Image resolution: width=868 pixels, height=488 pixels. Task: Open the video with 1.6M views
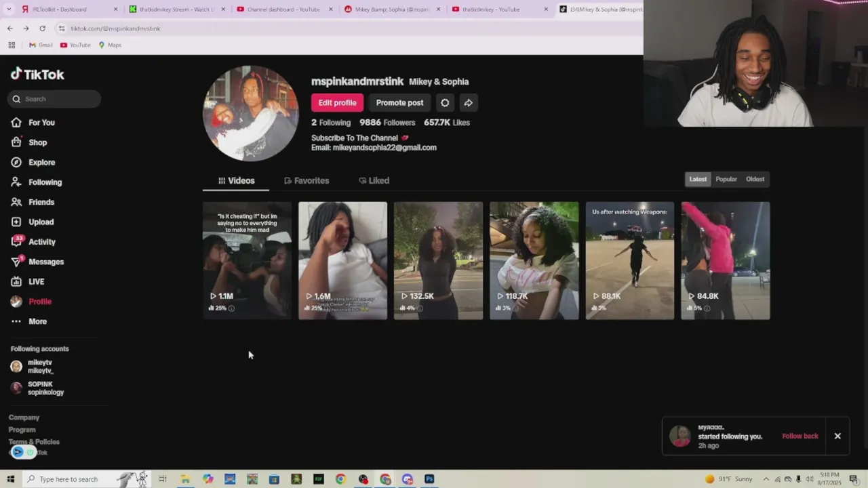coord(342,260)
